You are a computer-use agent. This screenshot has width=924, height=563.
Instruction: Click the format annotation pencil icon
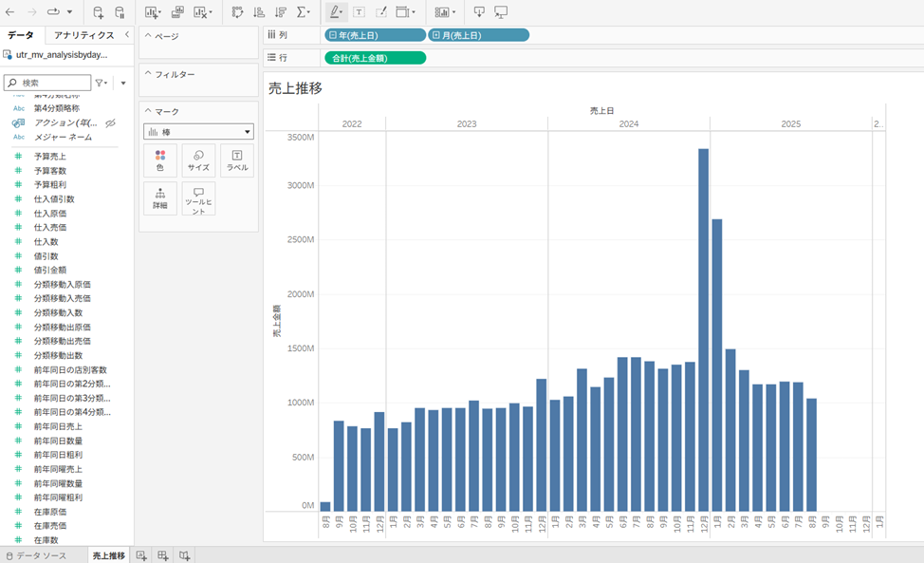coord(381,11)
